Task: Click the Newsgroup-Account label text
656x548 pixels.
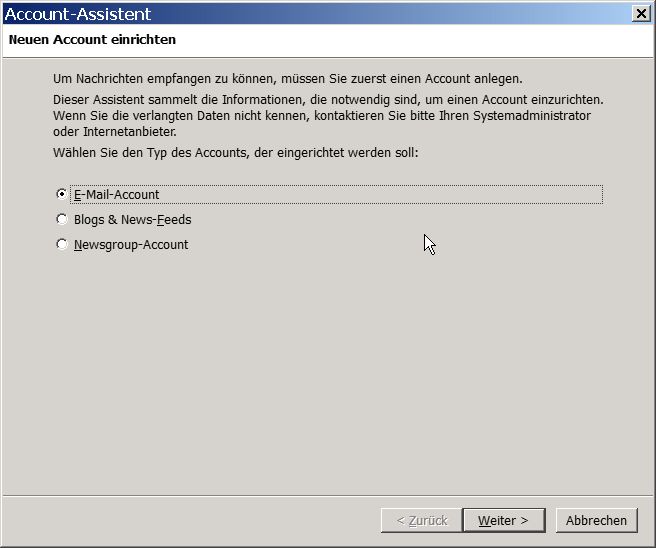Action: click(x=131, y=245)
